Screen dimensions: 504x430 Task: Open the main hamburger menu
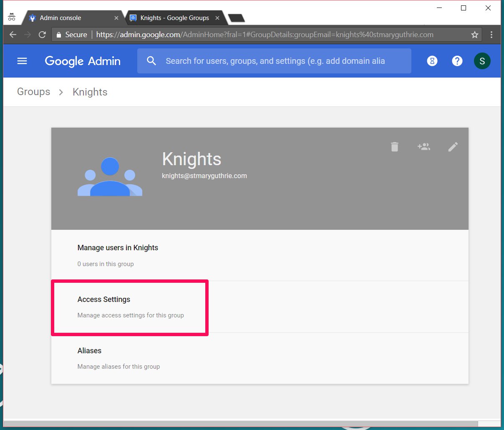coord(22,61)
